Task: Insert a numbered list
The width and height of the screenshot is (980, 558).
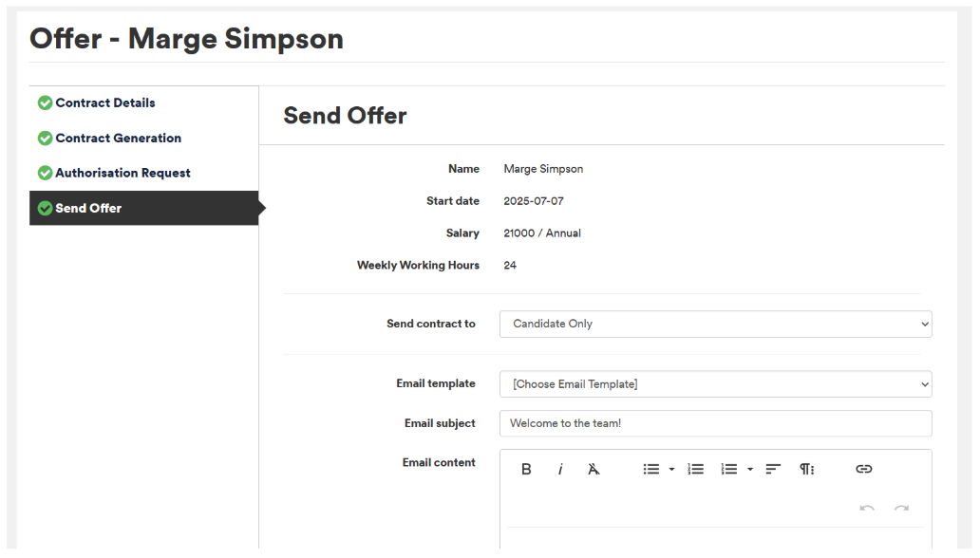Action: (696, 469)
